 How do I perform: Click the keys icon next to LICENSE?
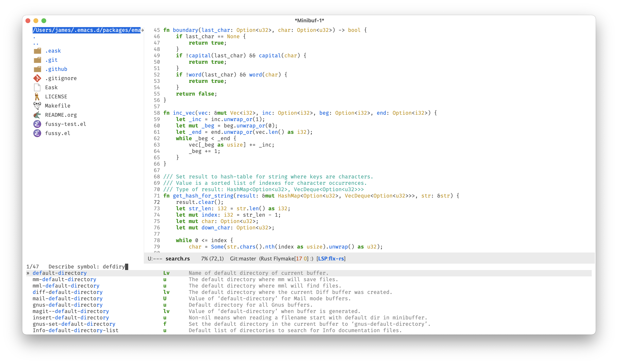coord(37,97)
